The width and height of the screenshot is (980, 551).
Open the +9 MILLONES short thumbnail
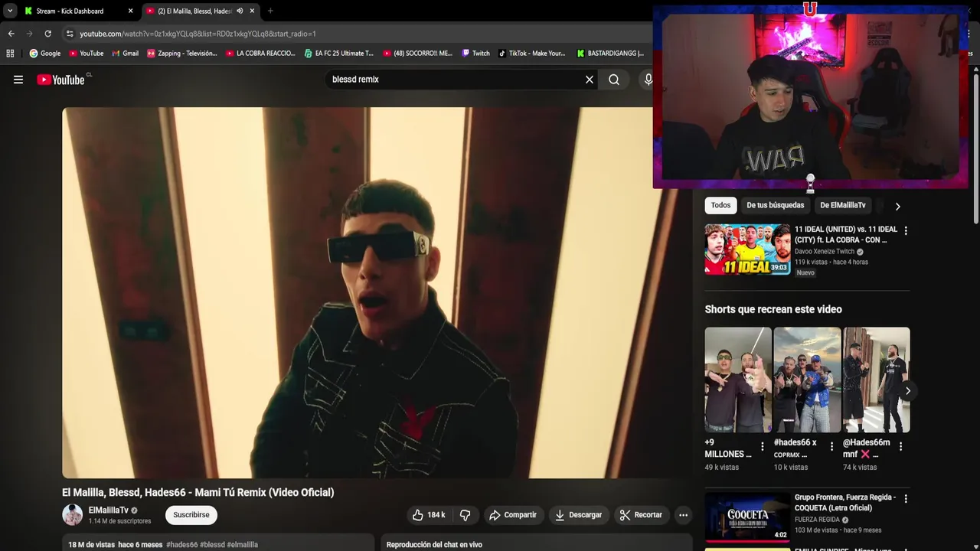738,380
